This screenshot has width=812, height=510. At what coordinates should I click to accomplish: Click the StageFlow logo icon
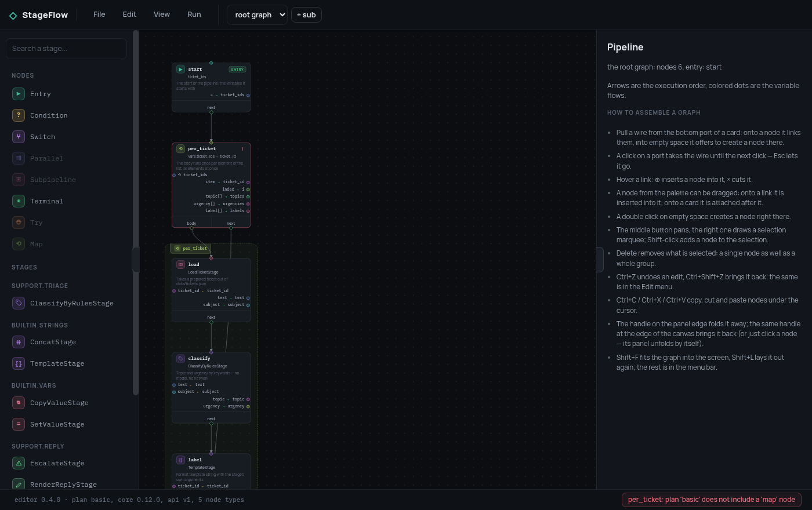13,16
